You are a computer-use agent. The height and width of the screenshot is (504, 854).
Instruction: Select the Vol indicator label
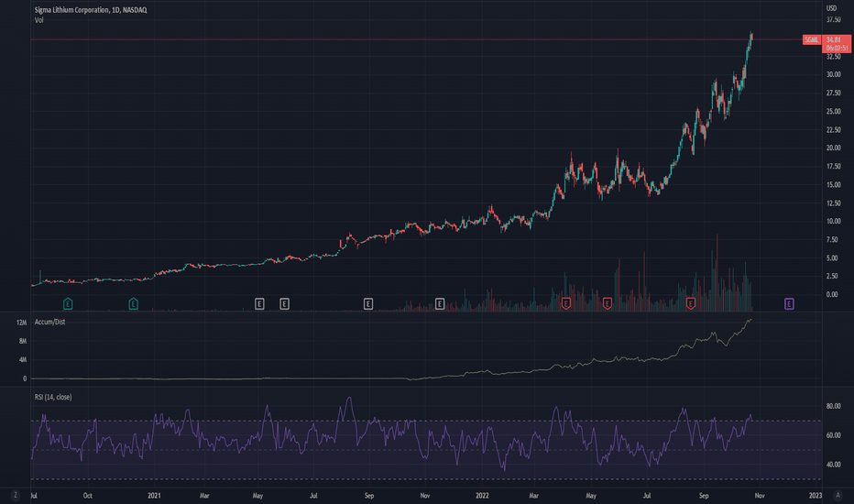point(39,20)
